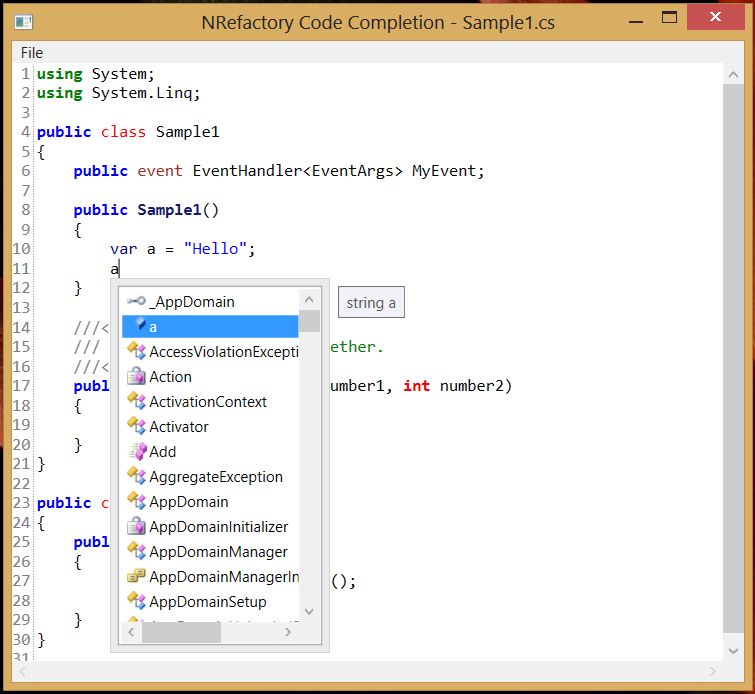Click 'System.Linq' on line 2
The height and width of the screenshot is (694, 755).
coord(142,92)
